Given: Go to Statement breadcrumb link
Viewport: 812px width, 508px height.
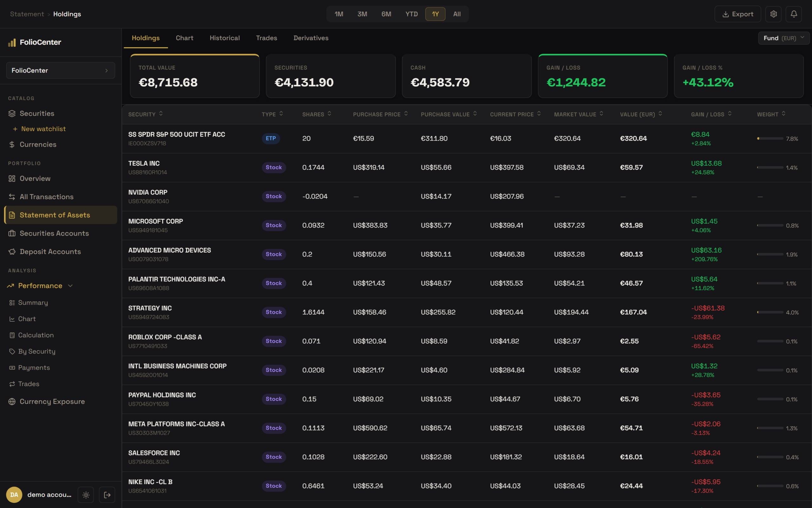Looking at the screenshot, I should click(27, 14).
